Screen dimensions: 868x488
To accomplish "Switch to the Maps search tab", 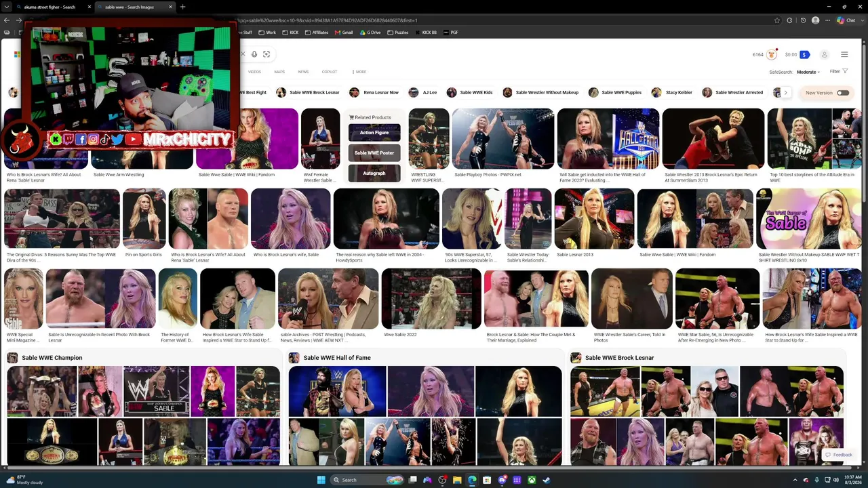I will pyautogui.click(x=279, y=72).
